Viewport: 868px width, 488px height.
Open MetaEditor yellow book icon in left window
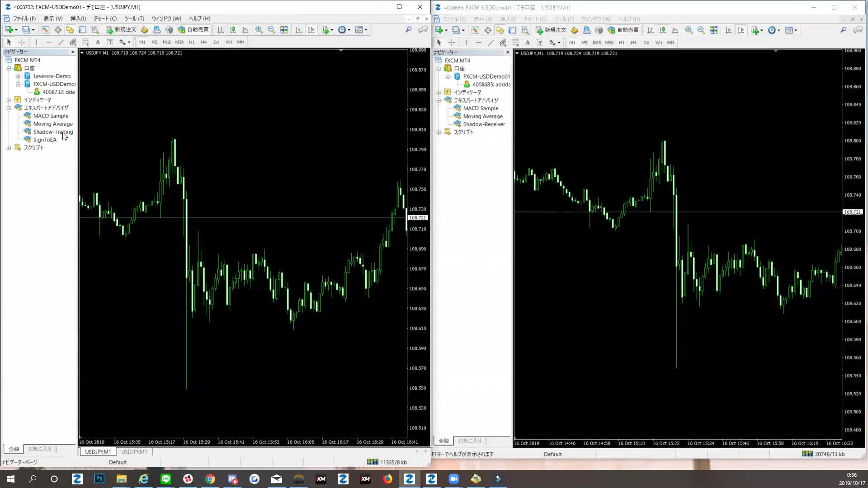[x=145, y=30]
